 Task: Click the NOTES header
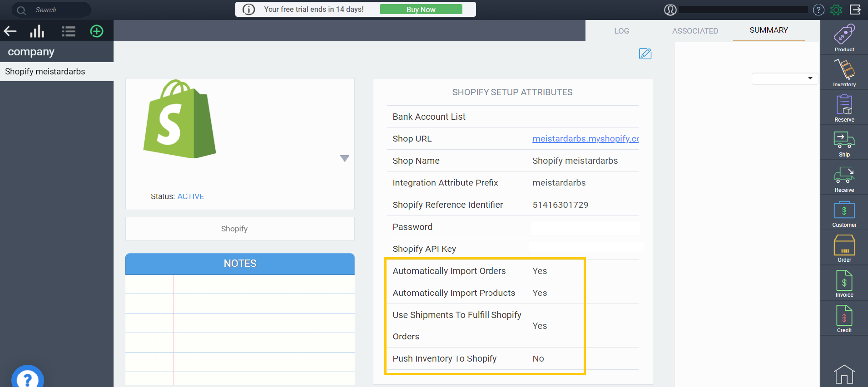click(240, 264)
